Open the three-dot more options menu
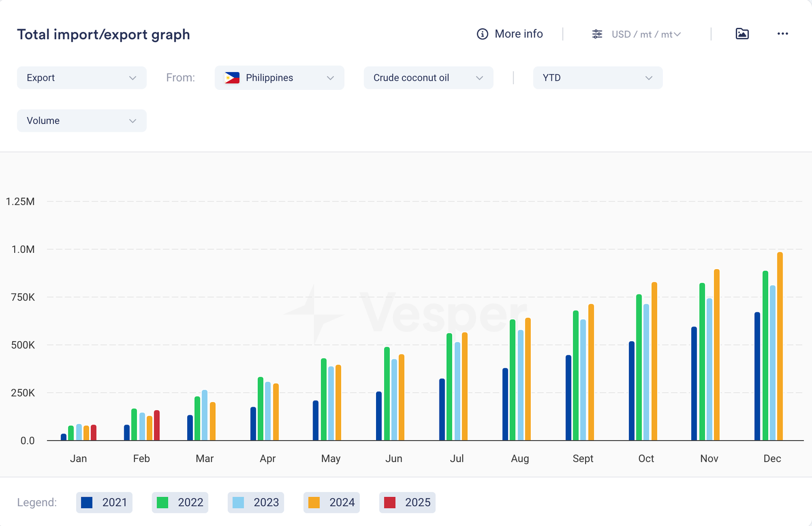The image size is (812, 526). point(783,34)
